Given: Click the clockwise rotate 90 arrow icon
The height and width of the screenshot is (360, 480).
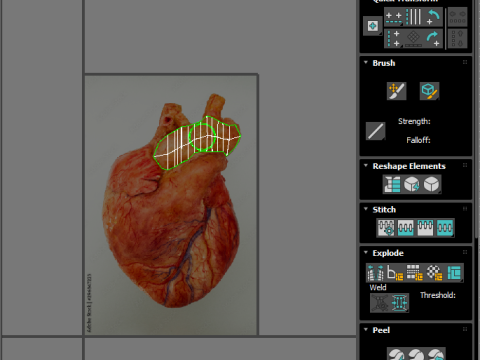Looking at the screenshot, I should coord(433,38).
